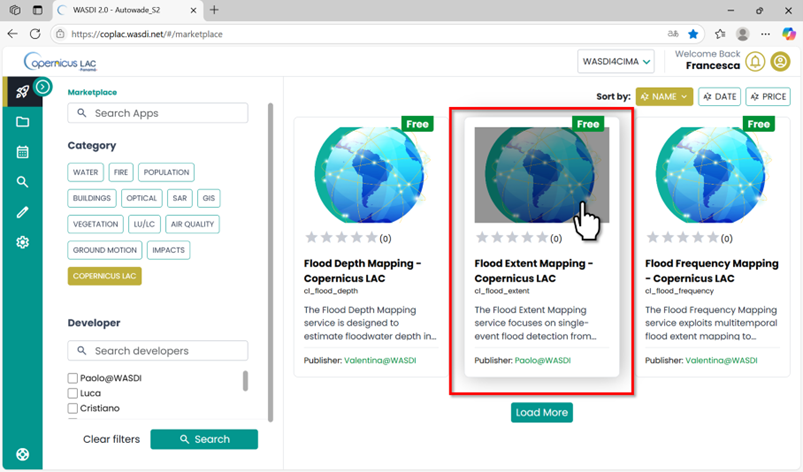Go back with browser back arrow
Screen dimensions: 803x472
tap(12, 34)
